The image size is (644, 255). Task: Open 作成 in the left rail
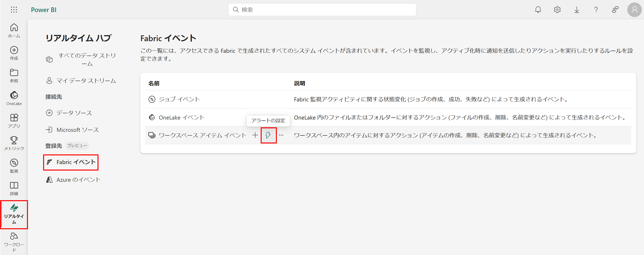[x=14, y=53]
